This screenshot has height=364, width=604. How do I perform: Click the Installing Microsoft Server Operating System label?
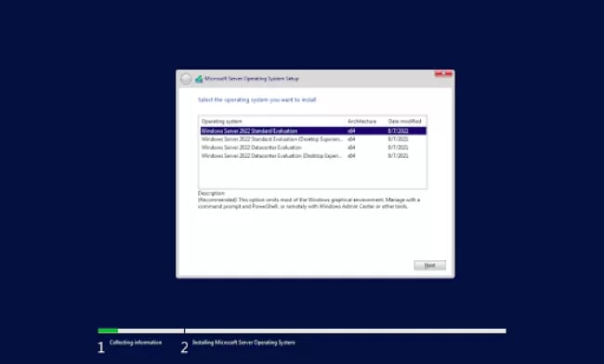tap(243, 343)
